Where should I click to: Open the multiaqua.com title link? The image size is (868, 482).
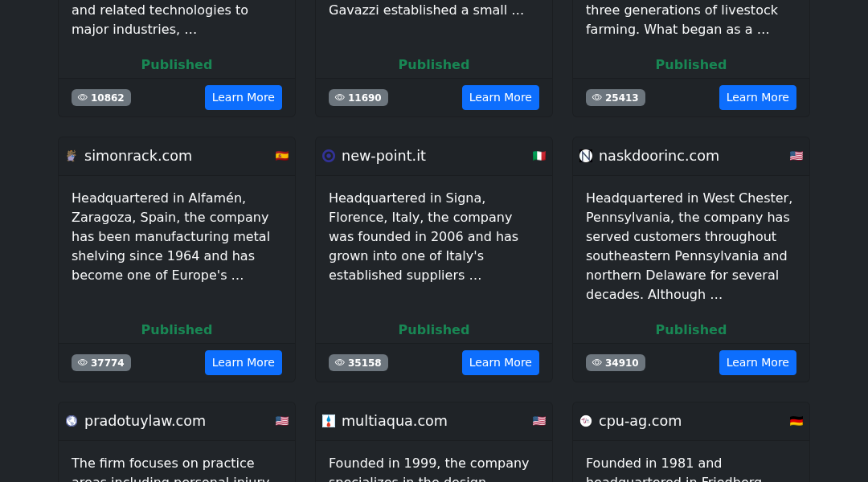[394, 421]
